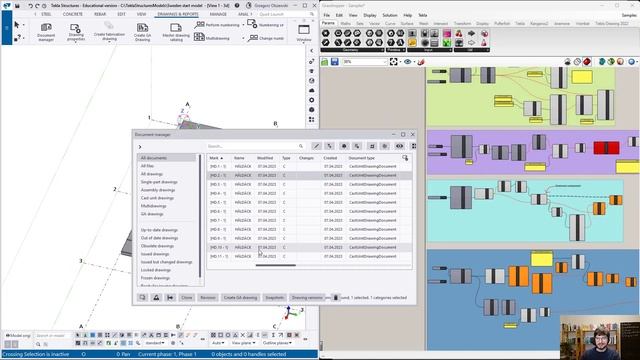Click Revision button in Document manager
Viewport: 640px width, 360px height.
tap(208, 298)
